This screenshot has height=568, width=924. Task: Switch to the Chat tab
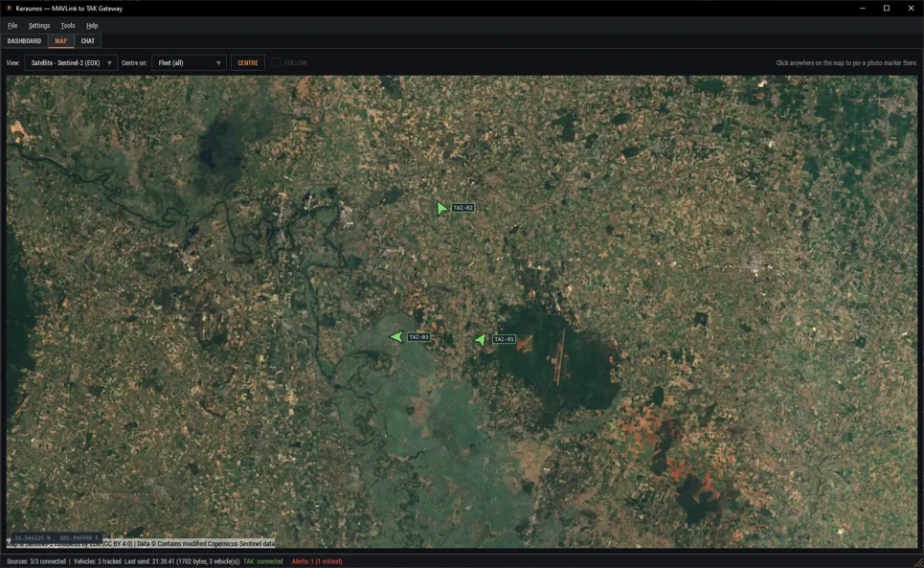[88, 40]
